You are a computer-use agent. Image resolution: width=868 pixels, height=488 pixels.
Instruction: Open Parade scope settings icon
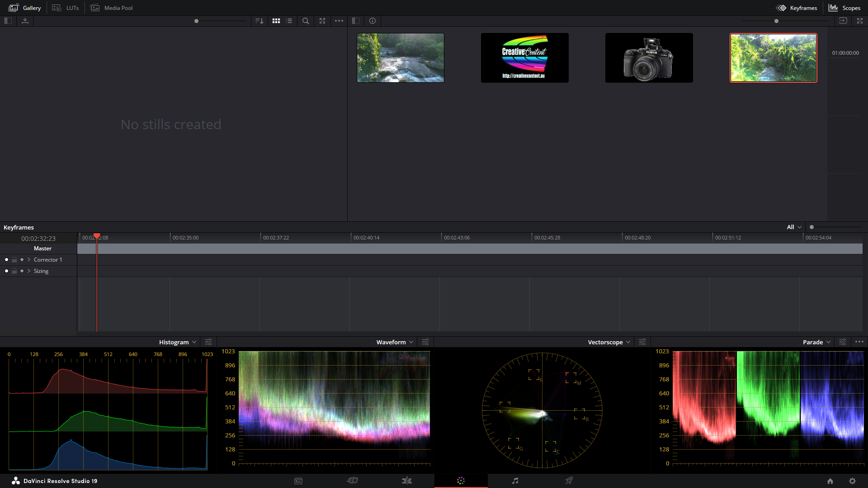click(843, 342)
